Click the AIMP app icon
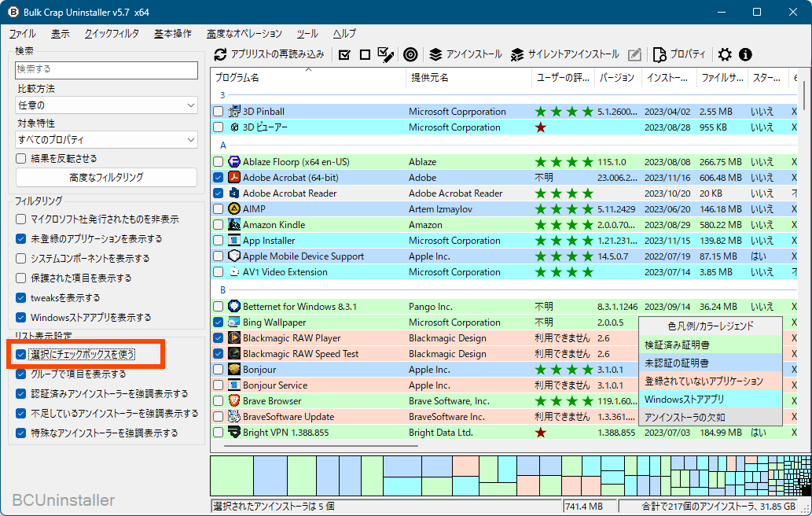812x516 pixels. pyautogui.click(x=234, y=208)
